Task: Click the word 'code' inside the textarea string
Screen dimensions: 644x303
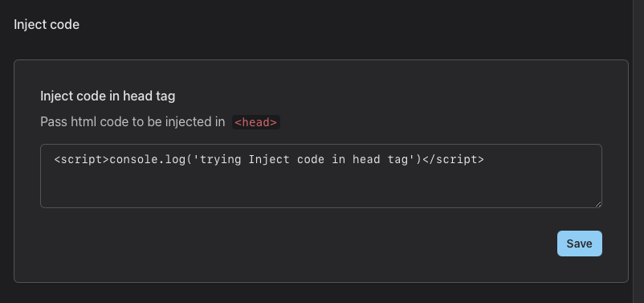Action: [311, 159]
